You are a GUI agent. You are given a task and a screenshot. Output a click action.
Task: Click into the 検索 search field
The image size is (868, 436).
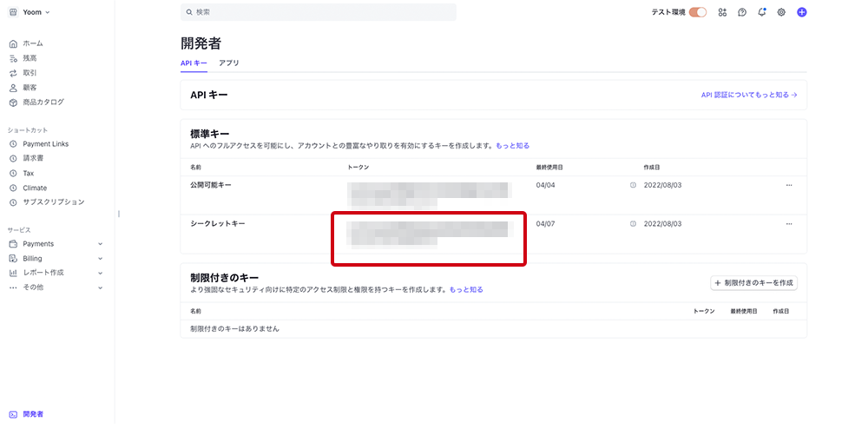[318, 12]
